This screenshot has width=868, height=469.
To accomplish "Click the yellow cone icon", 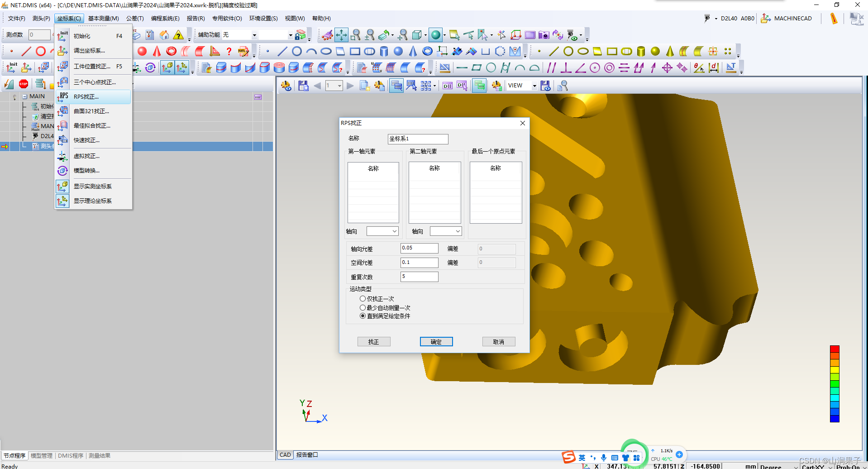I will pyautogui.click(x=670, y=51).
